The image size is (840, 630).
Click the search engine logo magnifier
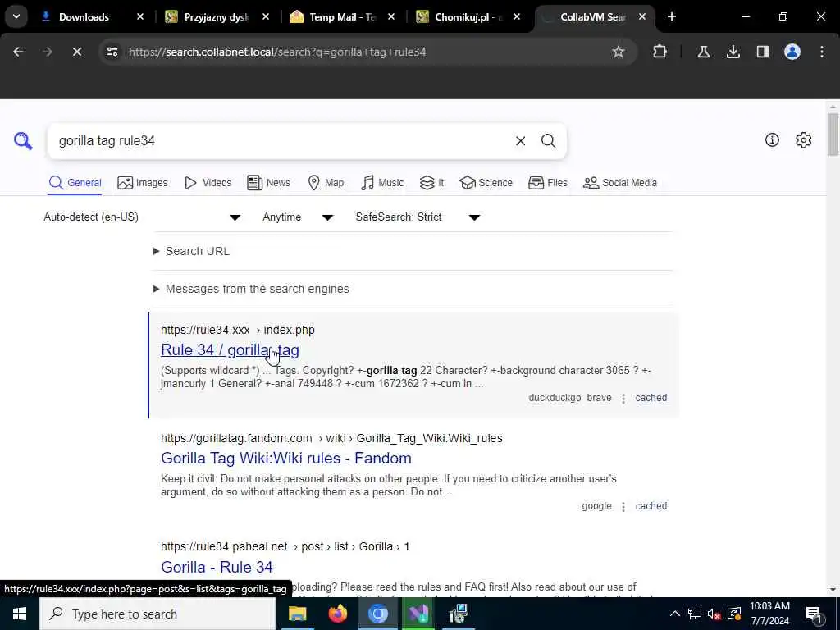[23, 141]
